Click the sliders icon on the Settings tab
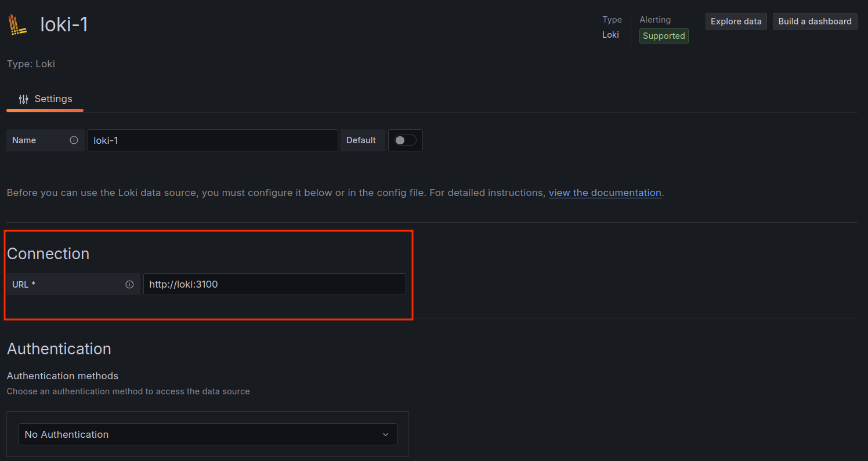Viewport: 868px width, 461px height. click(23, 99)
